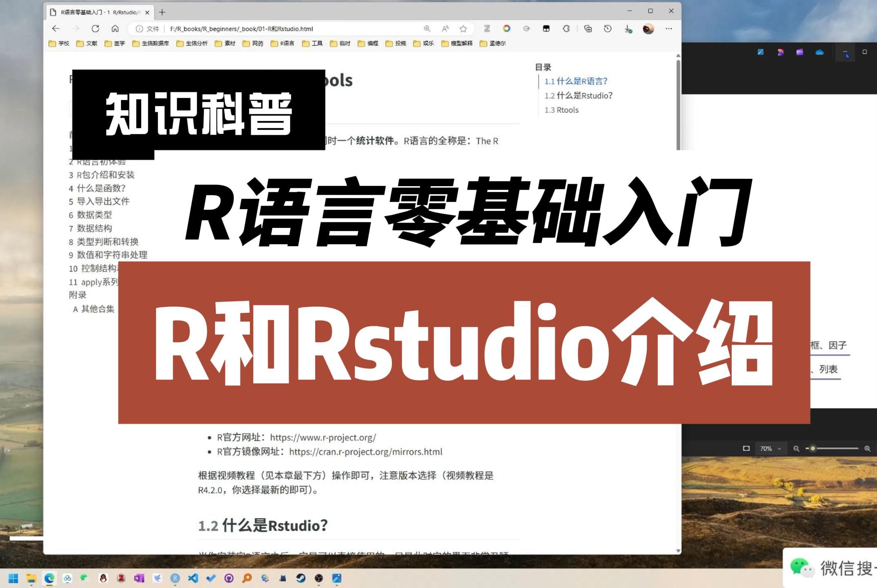Open the 生信数据库 bookmarks folder
The height and width of the screenshot is (588, 877).
pyautogui.click(x=151, y=43)
